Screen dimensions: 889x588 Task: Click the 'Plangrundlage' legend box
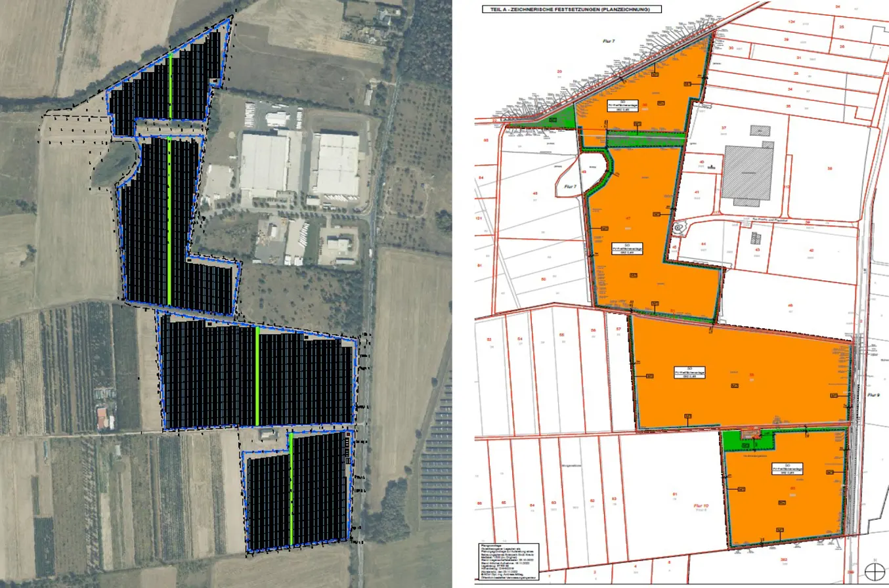tap(509, 560)
